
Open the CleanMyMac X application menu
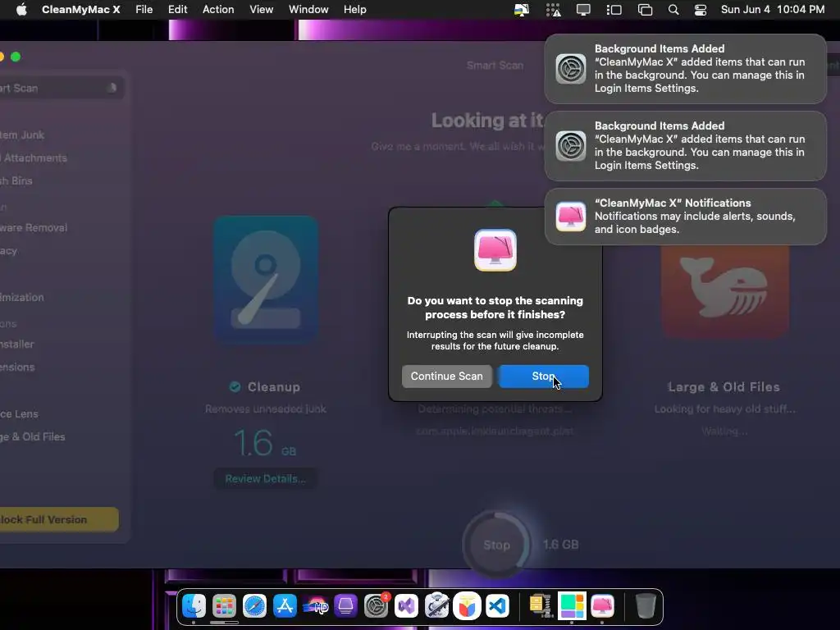(81, 10)
